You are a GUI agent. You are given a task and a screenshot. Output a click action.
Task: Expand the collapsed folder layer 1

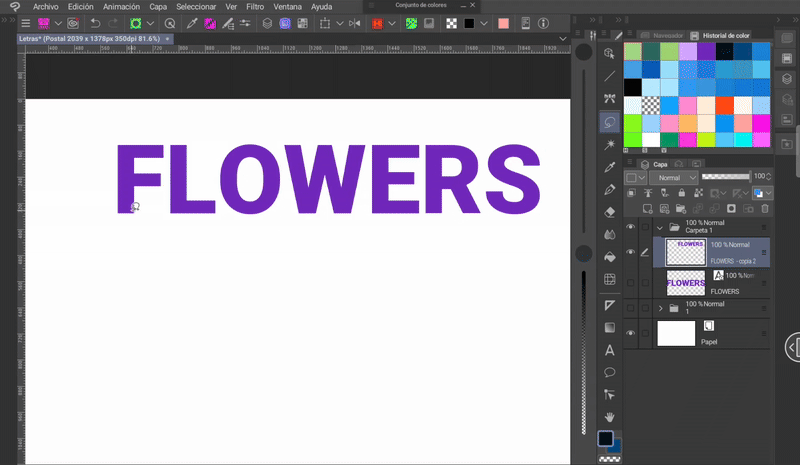pos(660,308)
